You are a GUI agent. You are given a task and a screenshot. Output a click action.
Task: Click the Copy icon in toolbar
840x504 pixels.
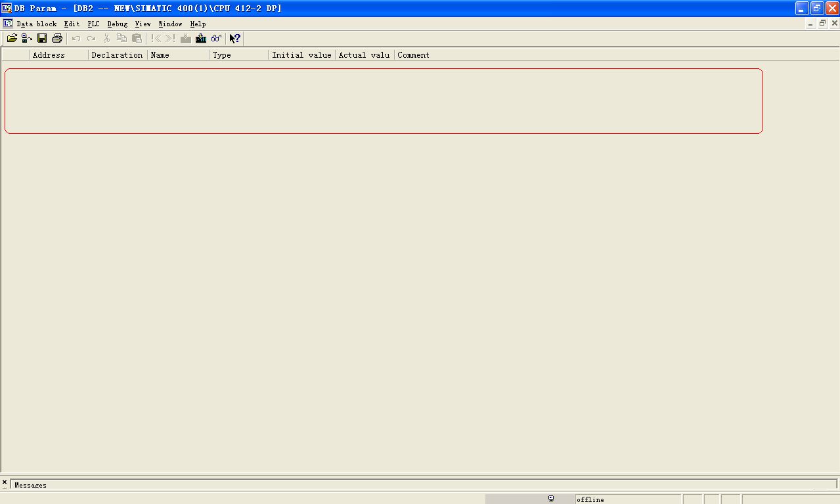coord(122,39)
